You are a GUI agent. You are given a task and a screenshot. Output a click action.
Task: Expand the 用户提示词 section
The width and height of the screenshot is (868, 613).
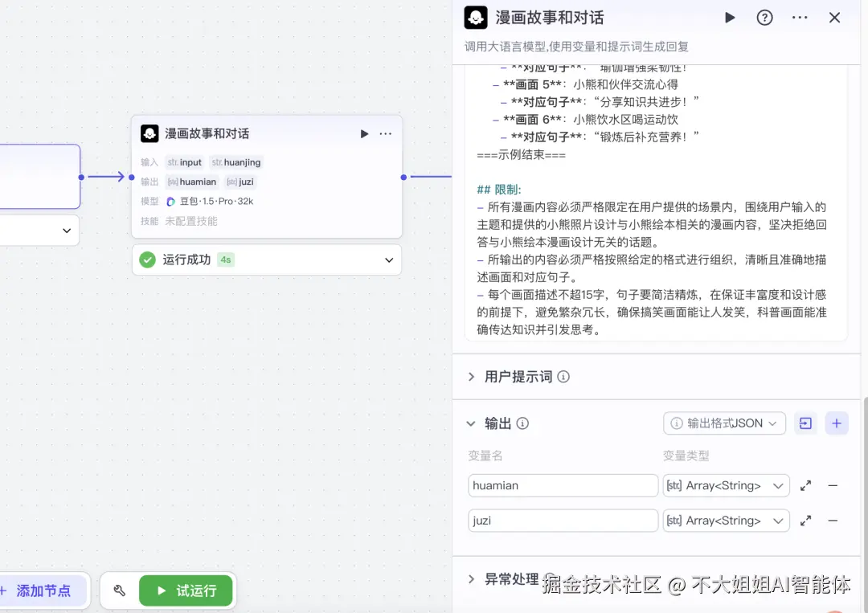(470, 376)
